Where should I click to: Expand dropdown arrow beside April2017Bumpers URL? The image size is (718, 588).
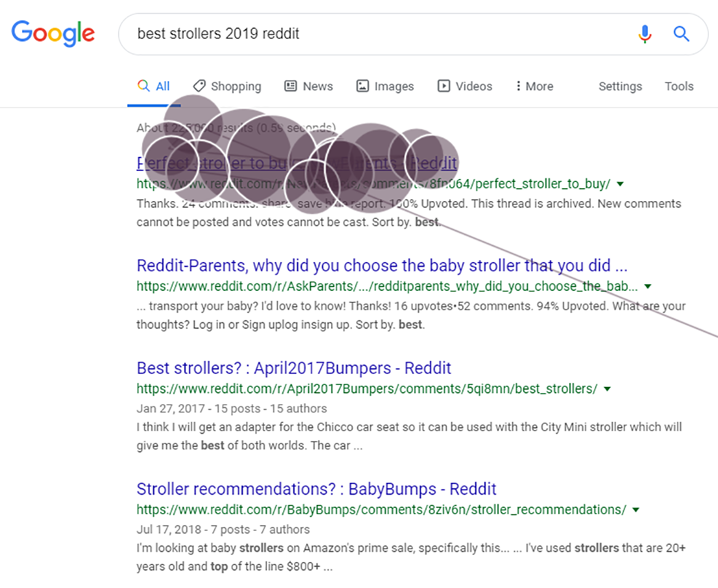click(x=607, y=389)
